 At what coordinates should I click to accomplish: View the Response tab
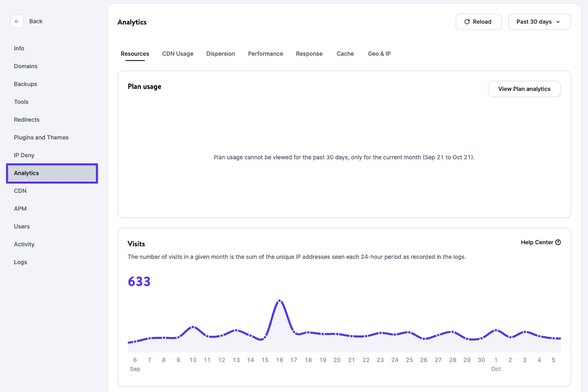pyautogui.click(x=309, y=53)
